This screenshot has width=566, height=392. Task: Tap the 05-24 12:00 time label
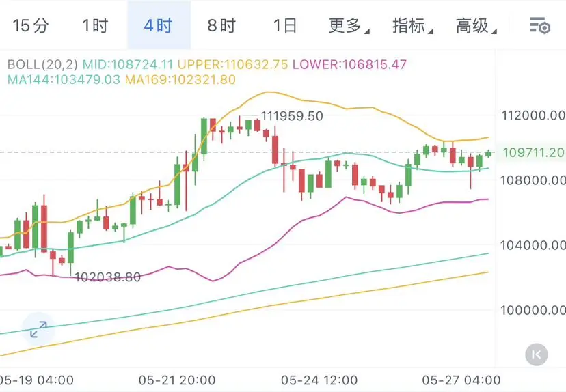319,380
